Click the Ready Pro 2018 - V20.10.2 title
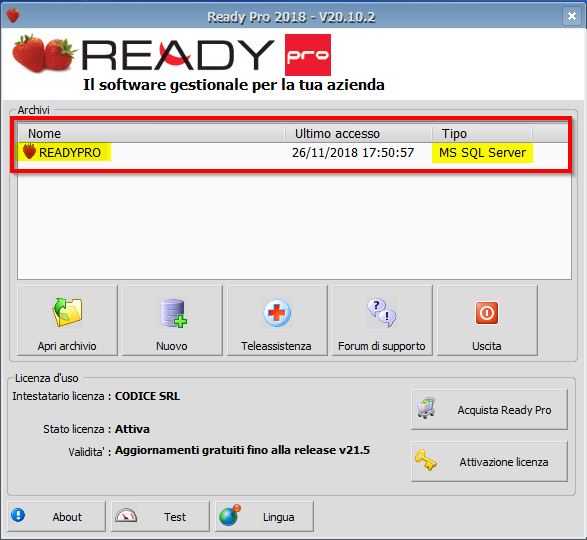The width and height of the screenshot is (587, 540). [x=291, y=17]
